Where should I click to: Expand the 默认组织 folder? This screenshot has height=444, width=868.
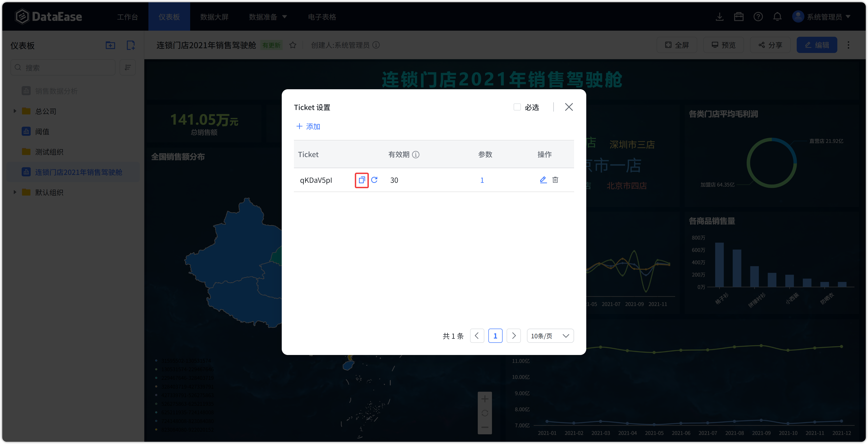coord(15,192)
